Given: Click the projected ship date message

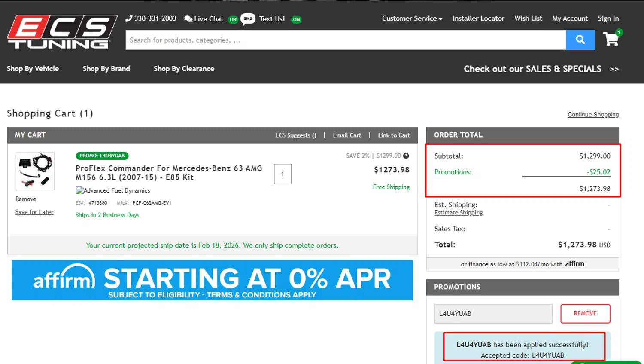Looking at the screenshot, I should (x=212, y=245).
